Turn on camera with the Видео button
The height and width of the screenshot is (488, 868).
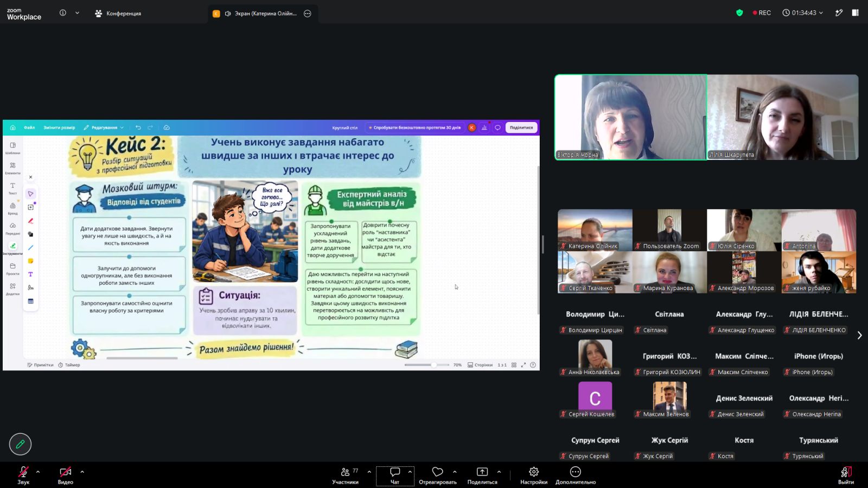pos(66,475)
